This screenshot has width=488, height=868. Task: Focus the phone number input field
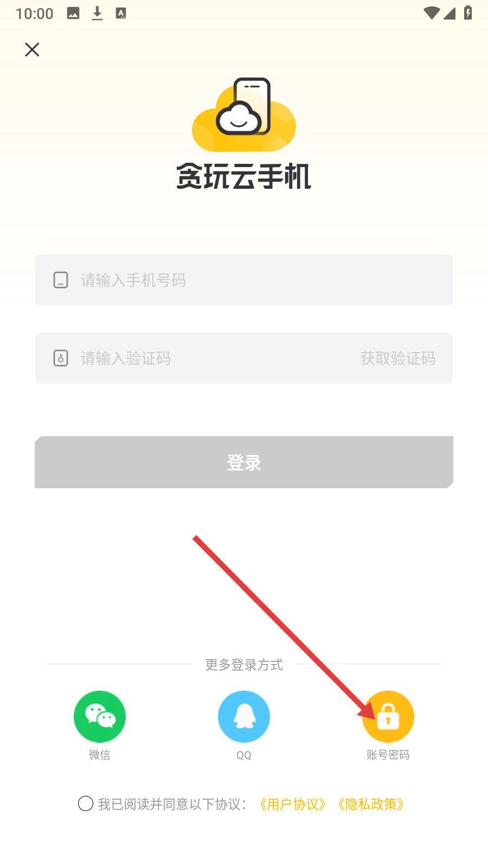(244, 280)
